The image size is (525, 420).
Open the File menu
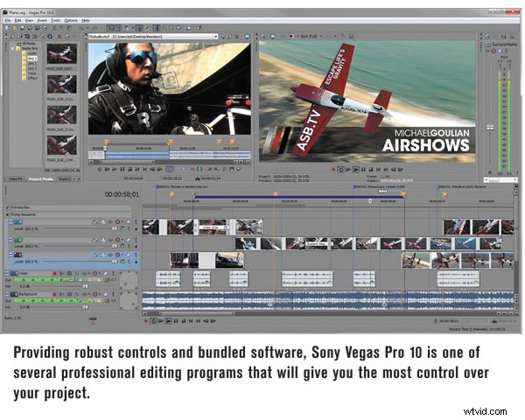(8, 20)
